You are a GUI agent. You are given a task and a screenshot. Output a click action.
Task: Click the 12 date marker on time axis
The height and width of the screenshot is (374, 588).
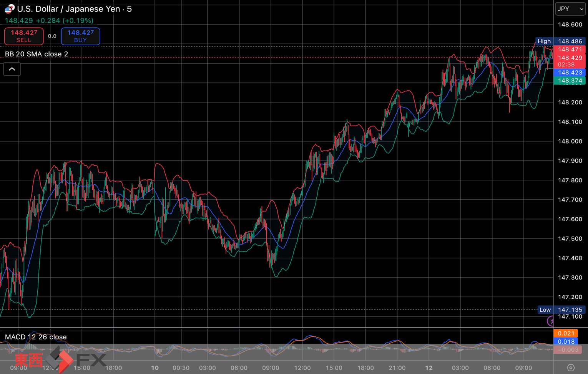coord(429,368)
